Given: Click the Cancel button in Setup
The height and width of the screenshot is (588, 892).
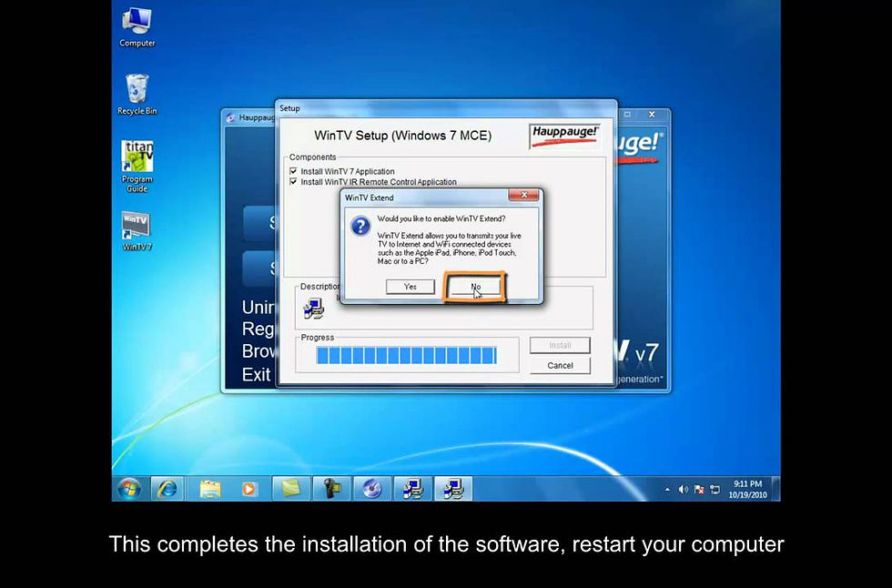Looking at the screenshot, I should [560, 366].
